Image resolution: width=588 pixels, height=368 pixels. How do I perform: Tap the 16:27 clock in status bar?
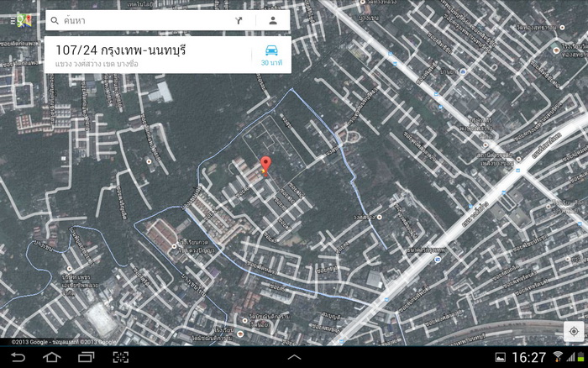pyautogui.click(x=528, y=357)
